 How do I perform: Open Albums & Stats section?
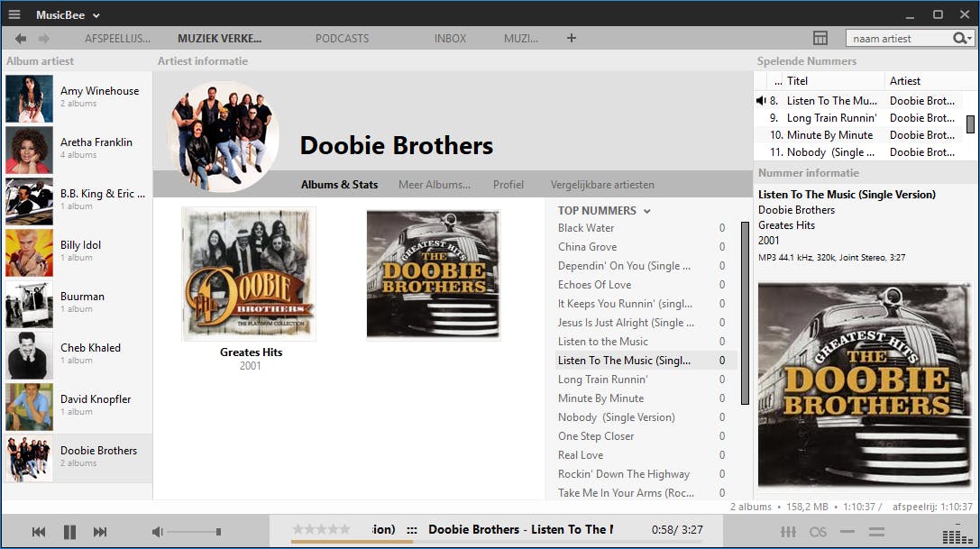(x=339, y=185)
